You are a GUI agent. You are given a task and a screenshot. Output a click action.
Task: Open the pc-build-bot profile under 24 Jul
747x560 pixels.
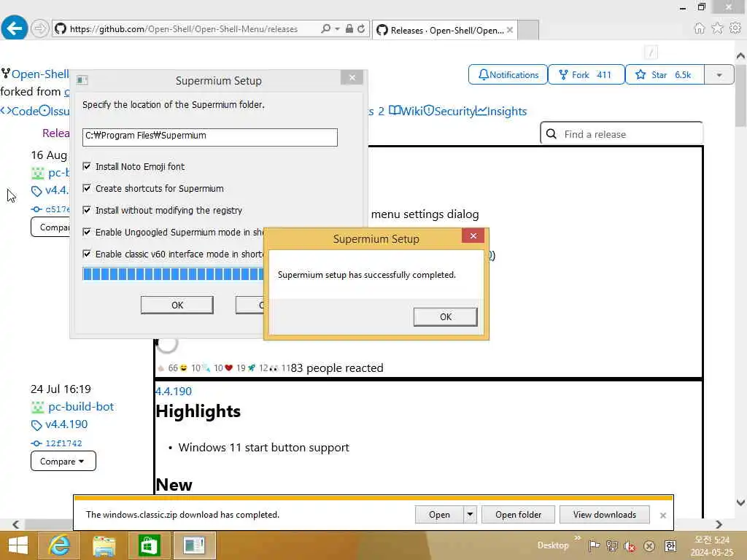pyautogui.click(x=81, y=407)
